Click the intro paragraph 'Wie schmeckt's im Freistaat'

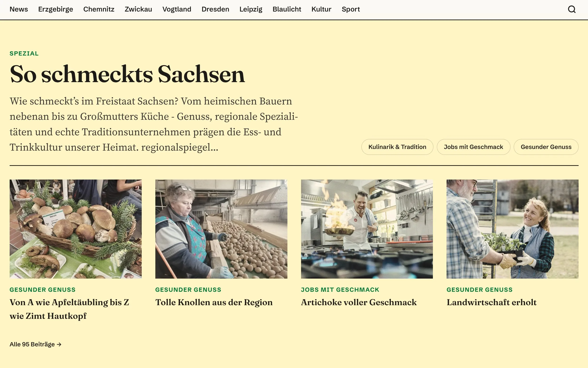click(154, 124)
